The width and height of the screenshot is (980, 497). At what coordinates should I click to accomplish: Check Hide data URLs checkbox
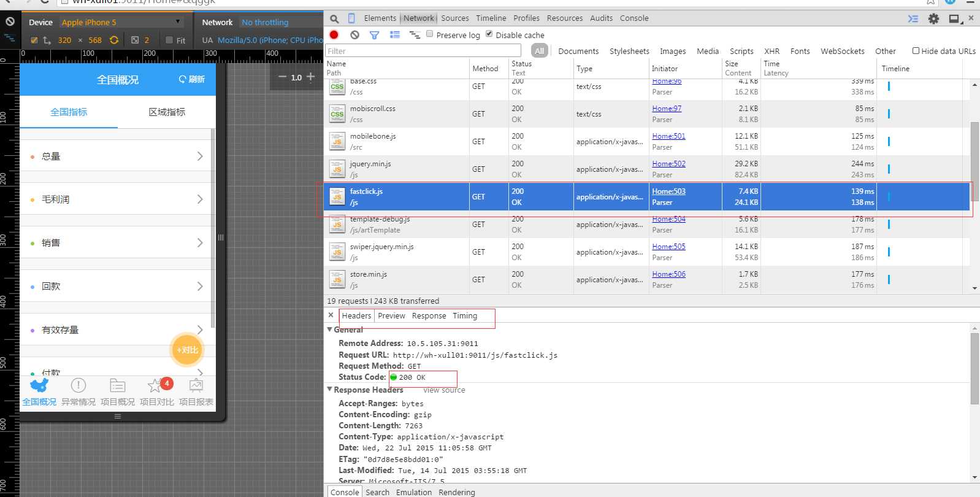tap(916, 51)
